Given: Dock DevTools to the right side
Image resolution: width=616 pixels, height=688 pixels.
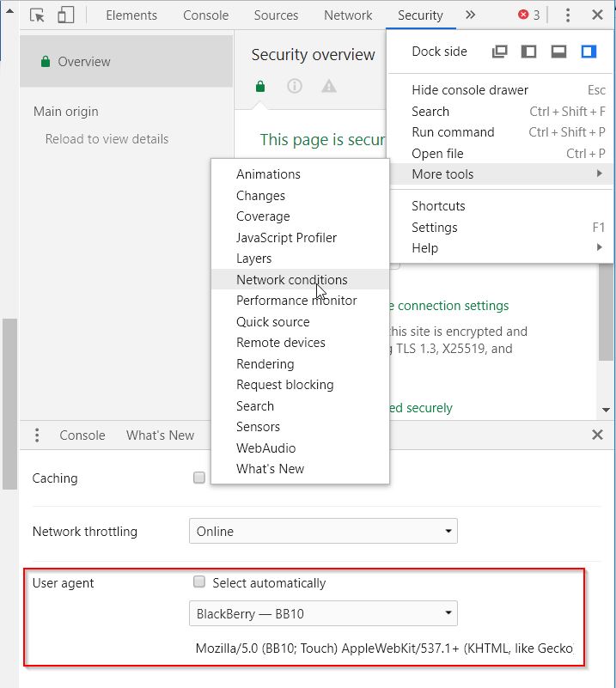Looking at the screenshot, I should pyautogui.click(x=589, y=52).
